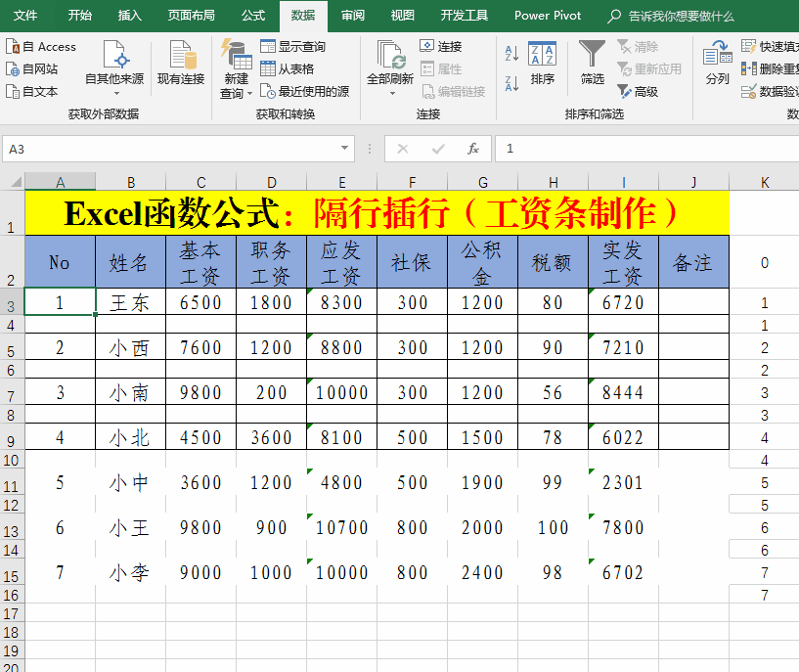Image resolution: width=799 pixels, height=672 pixels.
Task: Sort ascending with the A-to-Z icon
Action: (x=512, y=54)
